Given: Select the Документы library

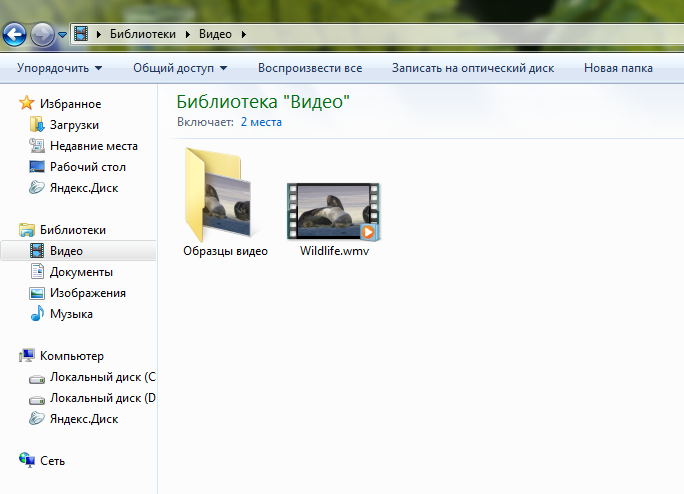Looking at the screenshot, I should click(81, 272).
